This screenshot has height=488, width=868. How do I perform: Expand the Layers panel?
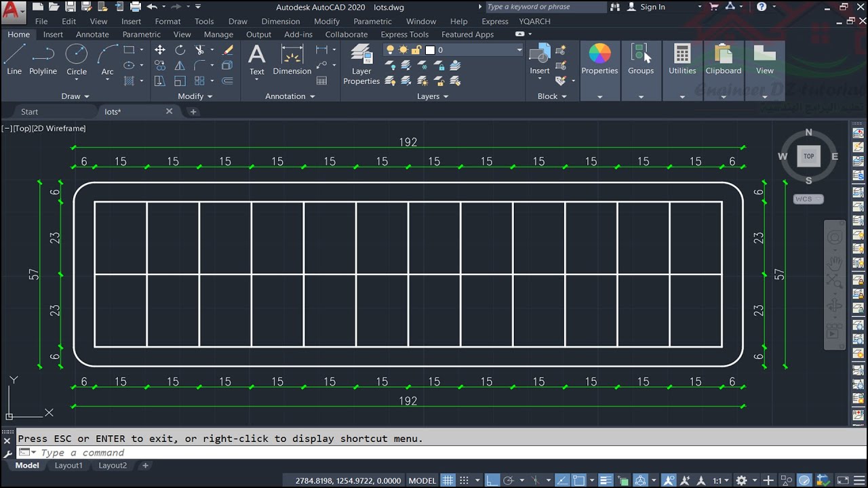pos(433,96)
